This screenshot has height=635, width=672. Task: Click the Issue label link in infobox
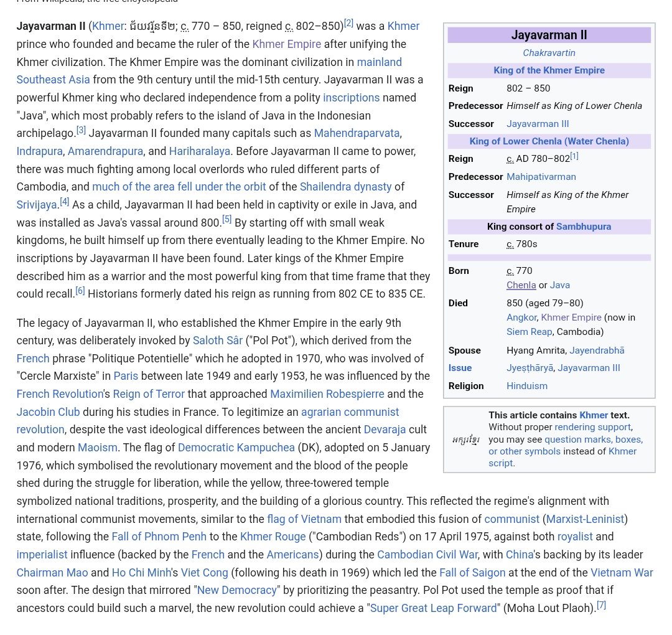click(x=460, y=369)
